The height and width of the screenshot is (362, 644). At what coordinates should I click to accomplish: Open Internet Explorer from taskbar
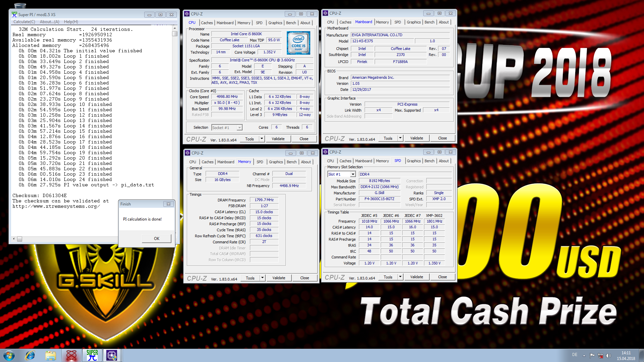point(30,355)
